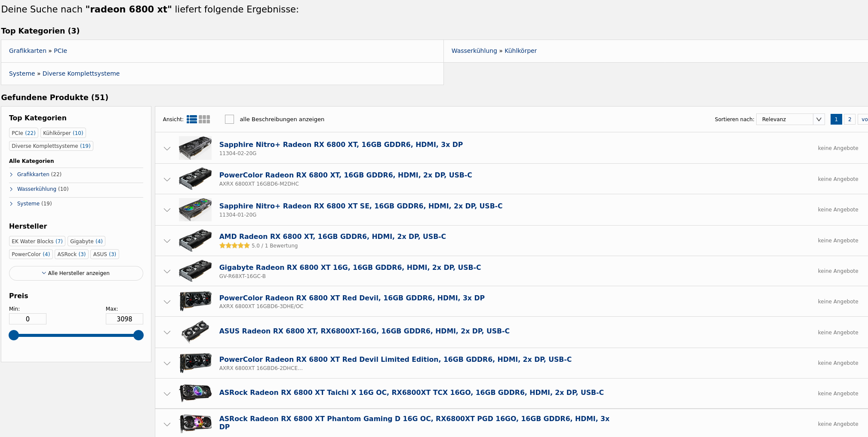Open Diverse Komplettsysteme link in top categories
The image size is (868, 437).
[81, 73]
